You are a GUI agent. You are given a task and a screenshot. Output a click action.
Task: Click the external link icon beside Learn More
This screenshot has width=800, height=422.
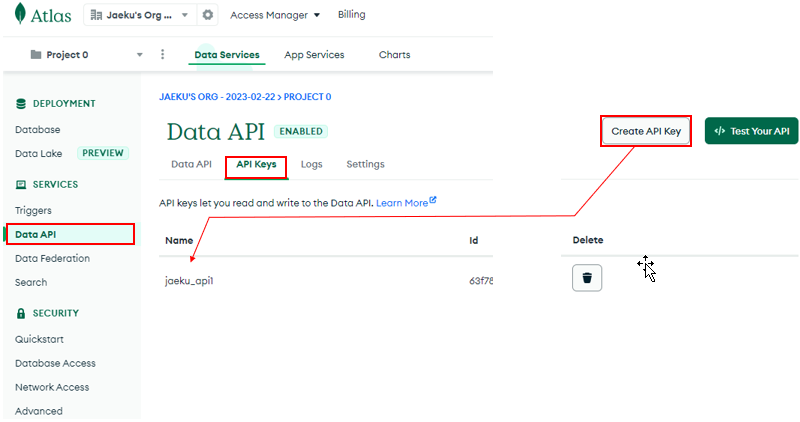(x=433, y=200)
